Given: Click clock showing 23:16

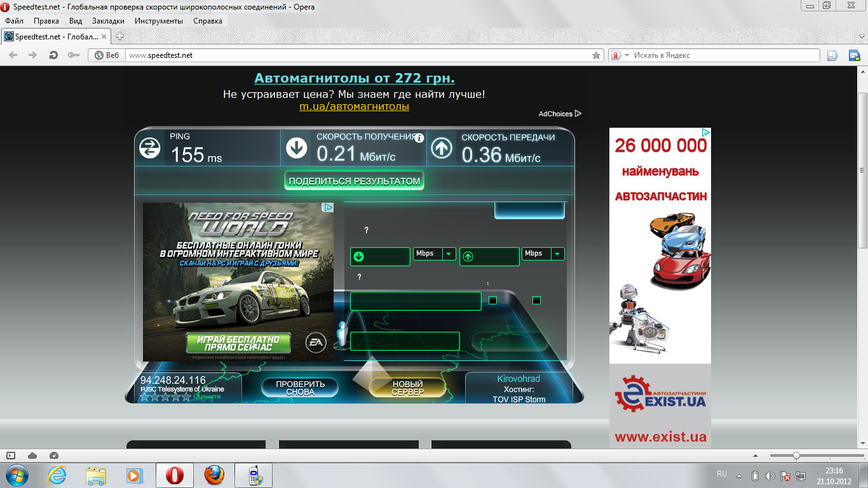Looking at the screenshot, I should pyautogui.click(x=834, y=471).
